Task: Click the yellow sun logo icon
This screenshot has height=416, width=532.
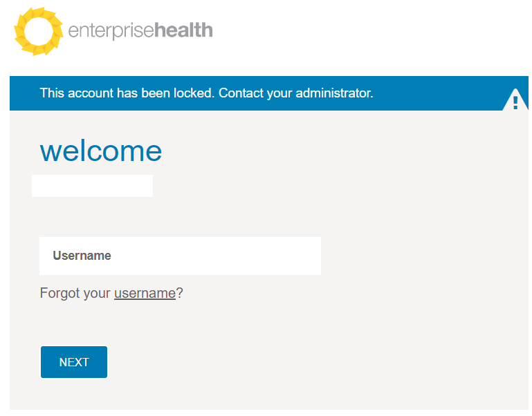Action: point(38,31)
